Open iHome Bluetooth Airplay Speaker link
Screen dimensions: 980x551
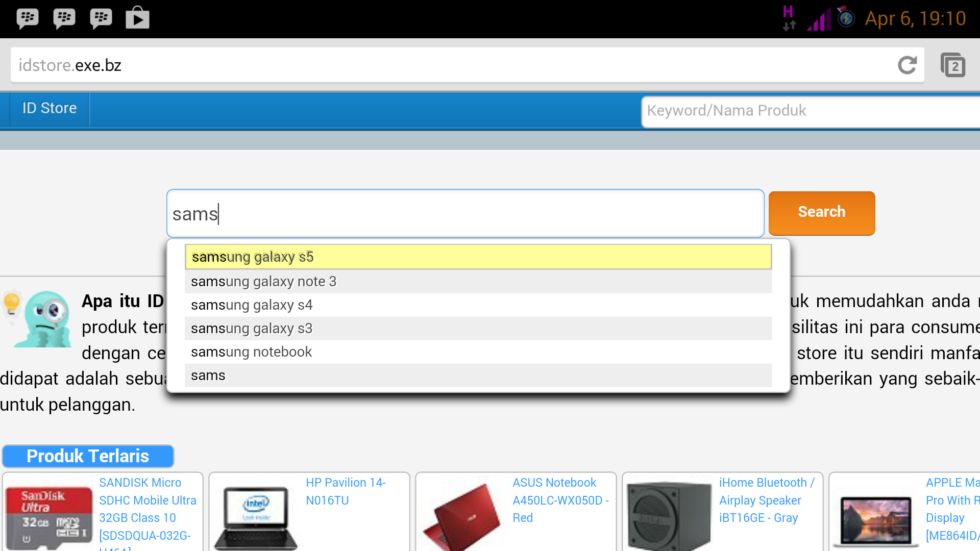click(x=767, y=500)
